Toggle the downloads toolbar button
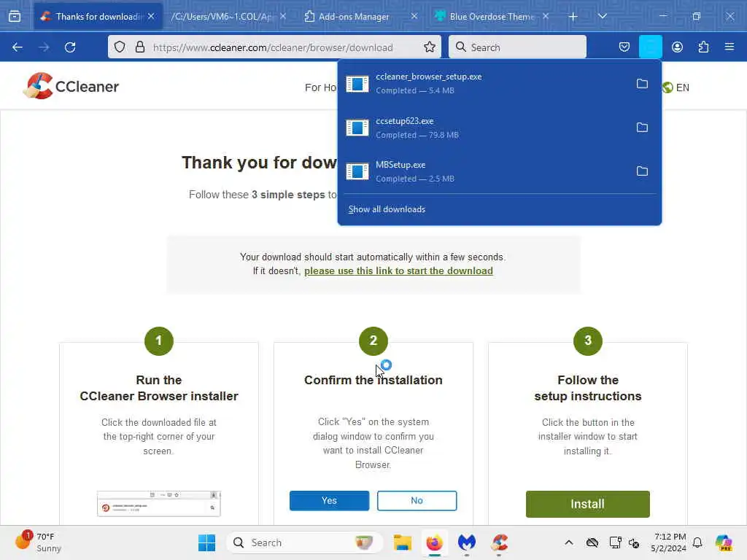This screenshot has height=560, width=747. (650, 47)
